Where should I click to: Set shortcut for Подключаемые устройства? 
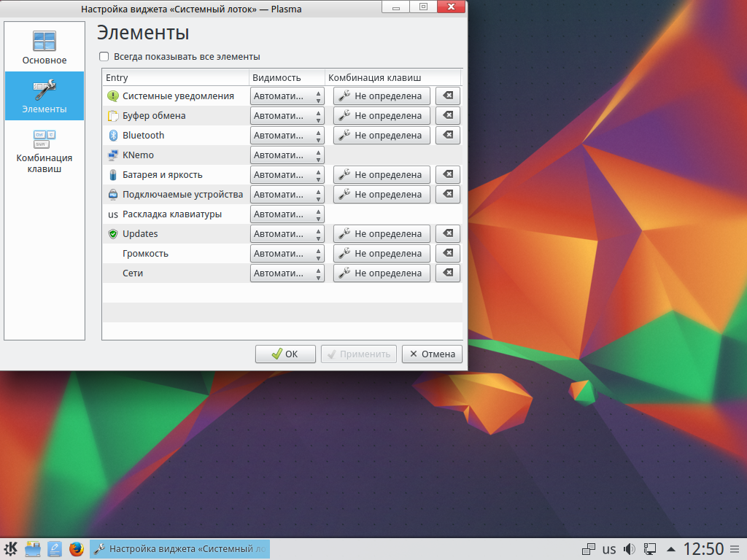point(382,194)
